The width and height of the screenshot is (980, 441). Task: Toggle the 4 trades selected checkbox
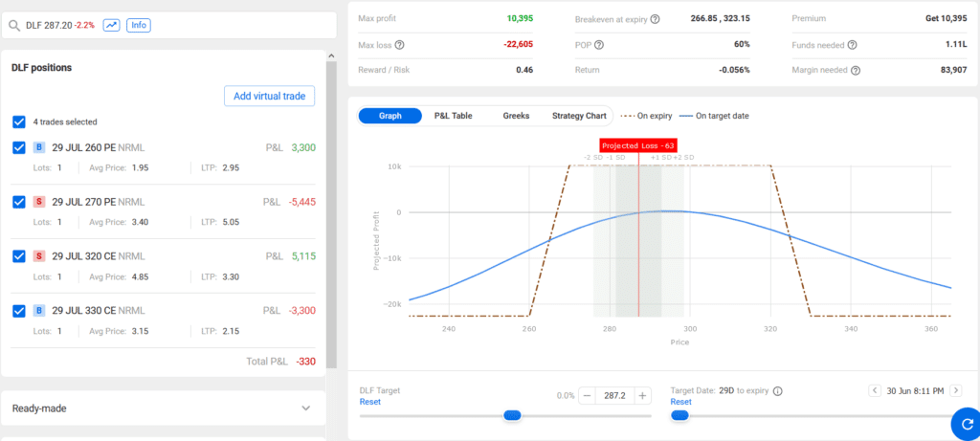click(x=19, y=121)
